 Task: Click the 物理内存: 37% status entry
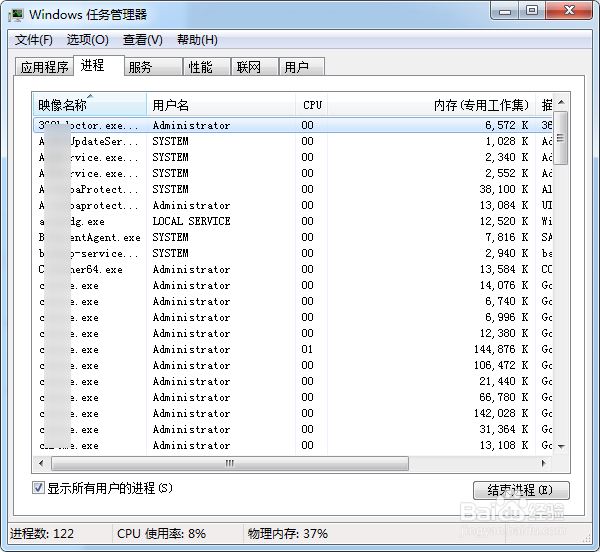(287, 533)
